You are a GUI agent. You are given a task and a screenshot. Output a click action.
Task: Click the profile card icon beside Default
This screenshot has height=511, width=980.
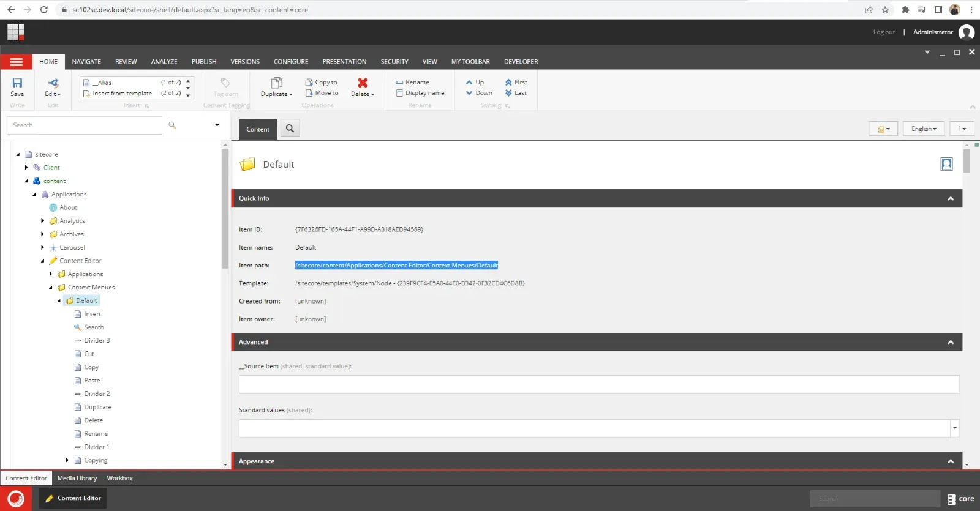coord(947,164)
